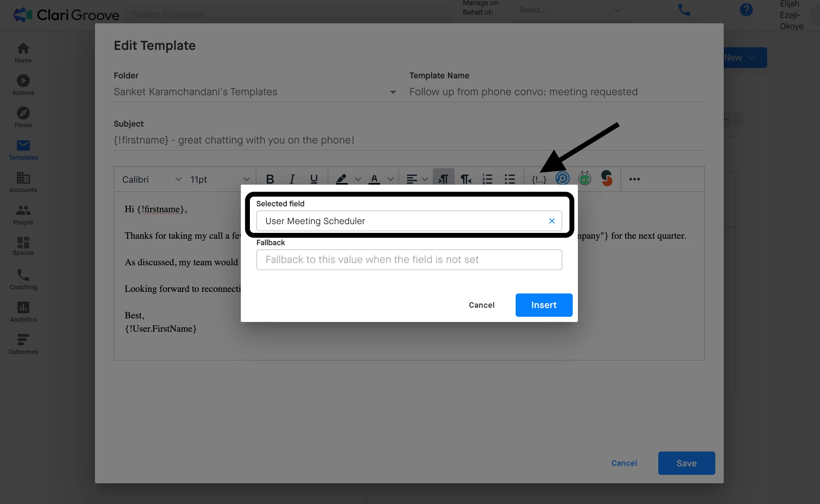The image size is (820, 504).
Task: Click the merge field {!..} toolbar icon
Action: point(539,179)
